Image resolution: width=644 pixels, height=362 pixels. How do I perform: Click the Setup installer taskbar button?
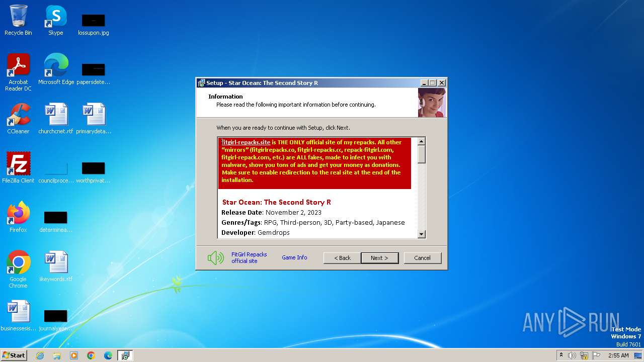pyautogui.click(x=125, y=355)
